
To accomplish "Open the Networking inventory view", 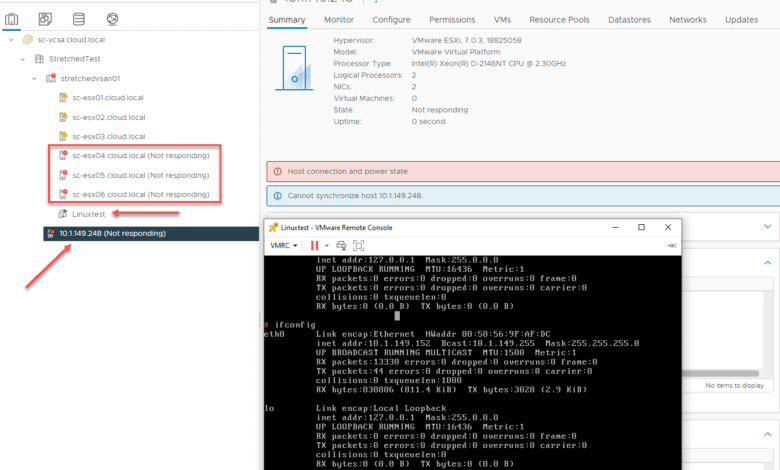I will pyautogui.click(x=112, y=19).
